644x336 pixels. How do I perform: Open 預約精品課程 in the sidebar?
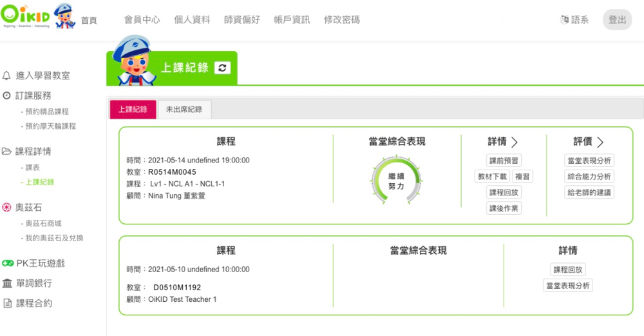(47, 112)
